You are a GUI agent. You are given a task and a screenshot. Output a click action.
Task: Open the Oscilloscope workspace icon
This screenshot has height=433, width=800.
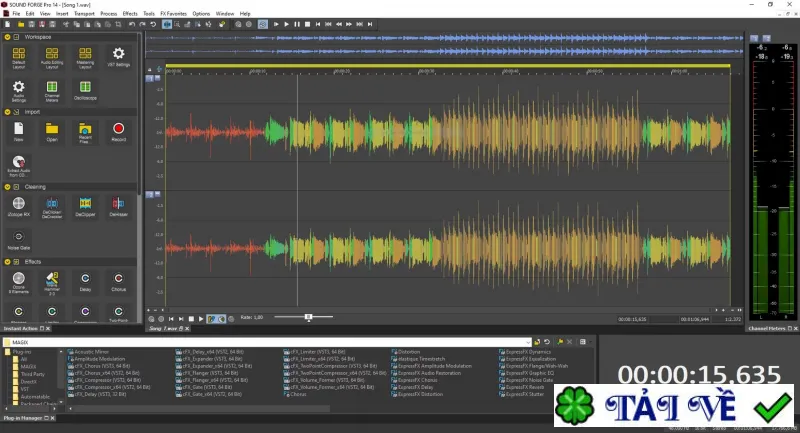coord(85,90)
